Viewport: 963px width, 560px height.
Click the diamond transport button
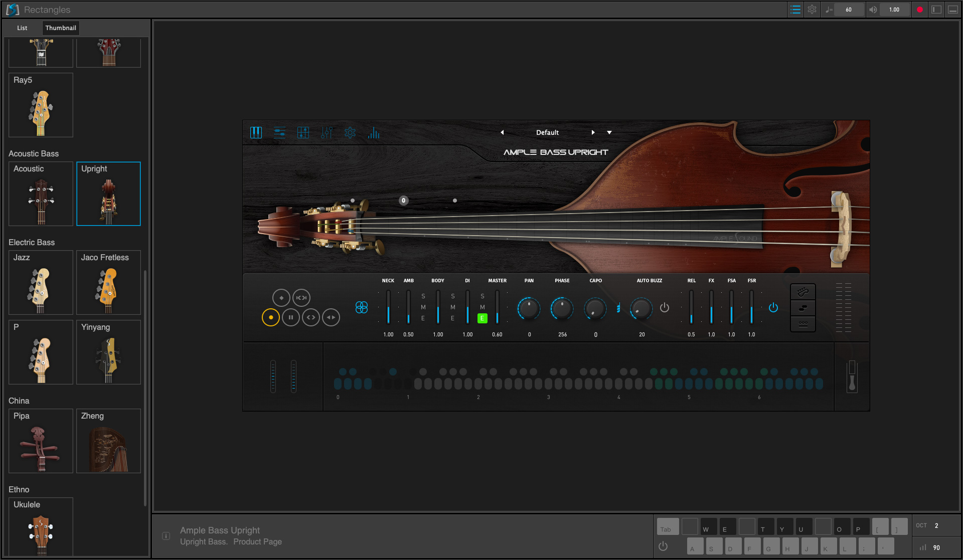click(281, 298)
